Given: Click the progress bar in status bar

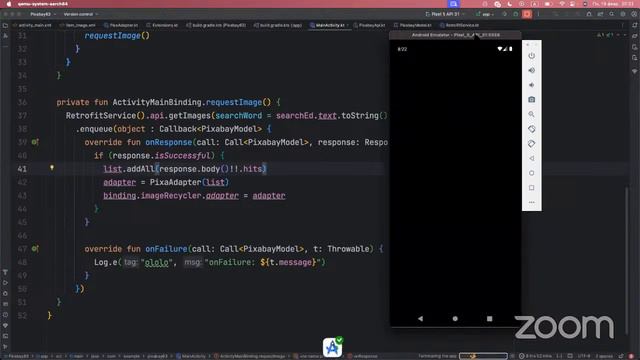Looking at the screenshot, I should [483, 356].
